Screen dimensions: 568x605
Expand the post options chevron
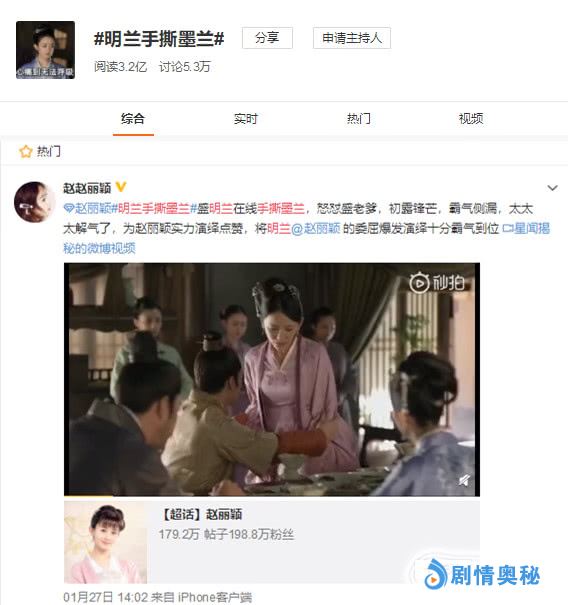click(x=552, y=188)
